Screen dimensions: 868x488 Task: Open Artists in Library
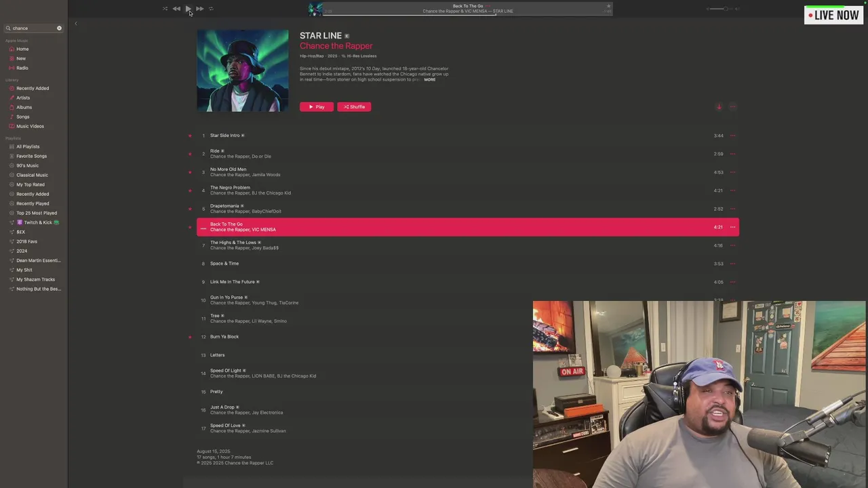pyautogui.click(x=23, y=98)
